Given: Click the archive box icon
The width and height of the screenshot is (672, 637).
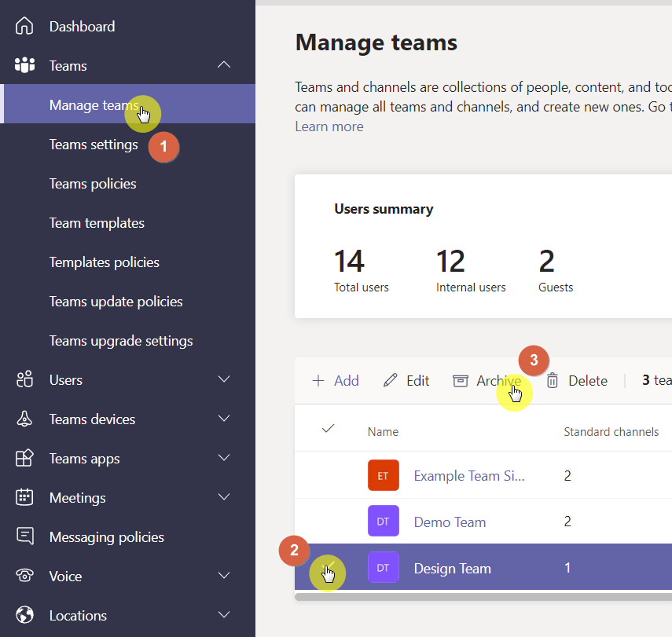Looking at the screenshot, I should click(461, 380).
